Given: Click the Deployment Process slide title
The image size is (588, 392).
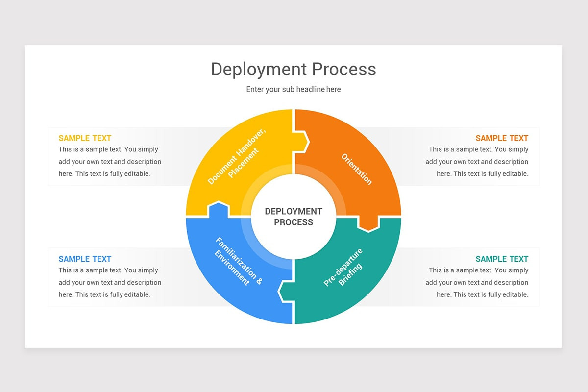Looking at the screenshot, I should click(x=293, y=69).
